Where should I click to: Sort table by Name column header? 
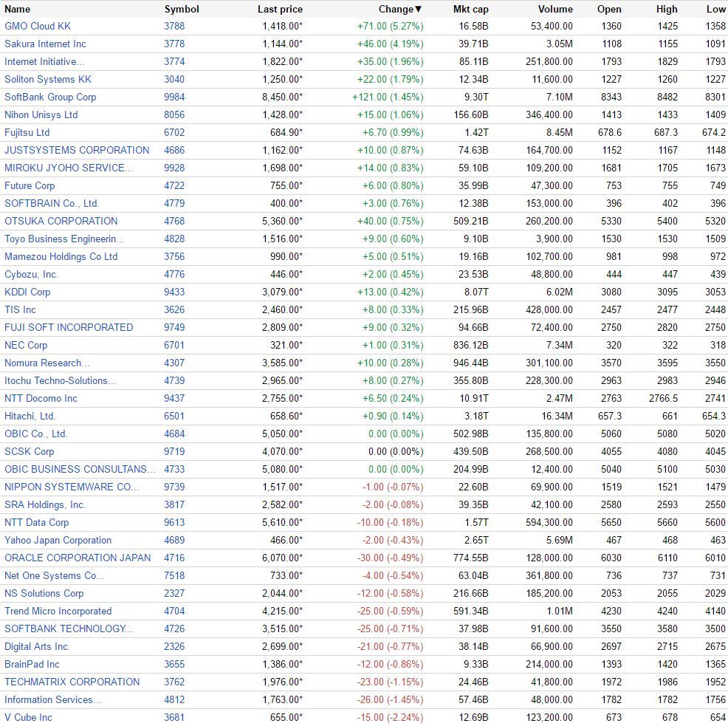(17, 10)
